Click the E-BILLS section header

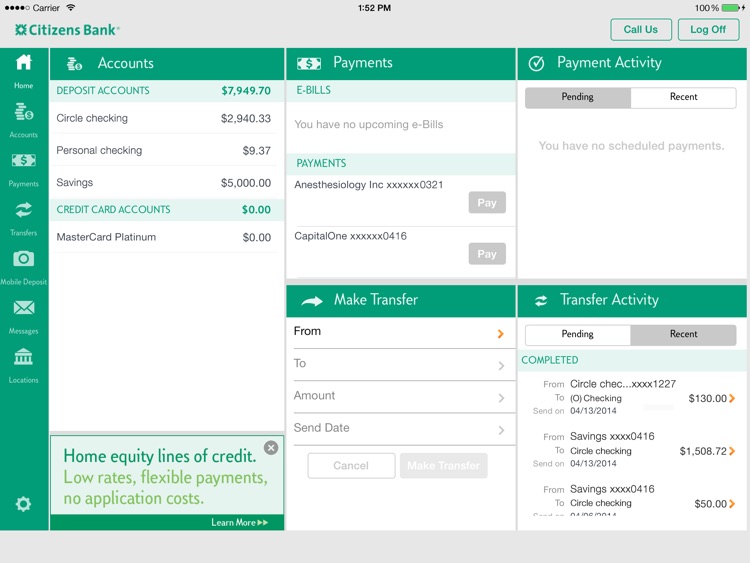click(401, 90)
